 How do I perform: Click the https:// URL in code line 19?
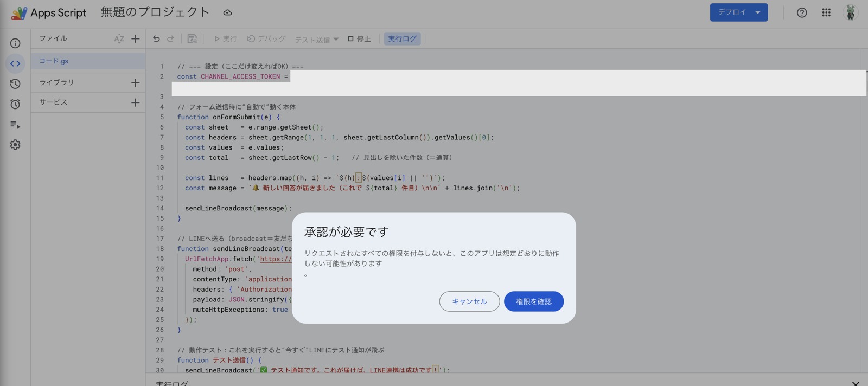[276, 259]
